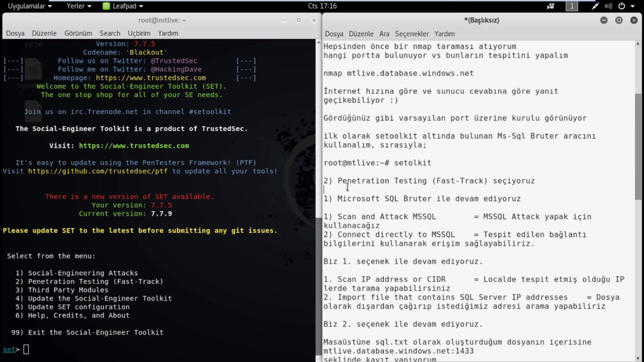This screenshot has height=362, width=644.
Task: Click the terminal set> prompt input
Action: 26,349
